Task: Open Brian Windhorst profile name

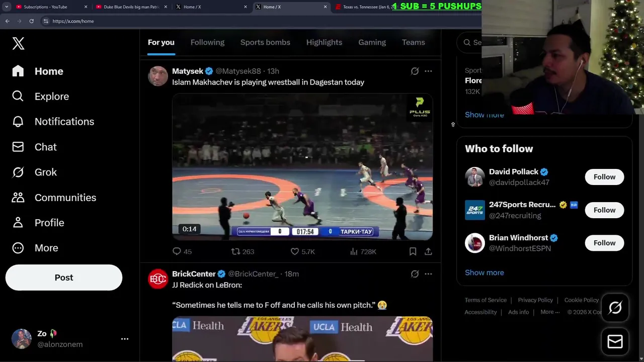Action: click(518, 238)
